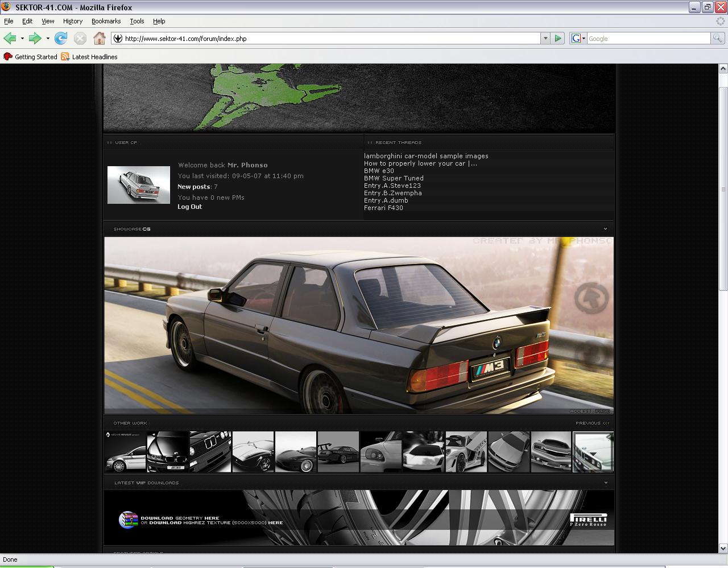
Task: Reload the current page
Action: (x=61, y=38)
